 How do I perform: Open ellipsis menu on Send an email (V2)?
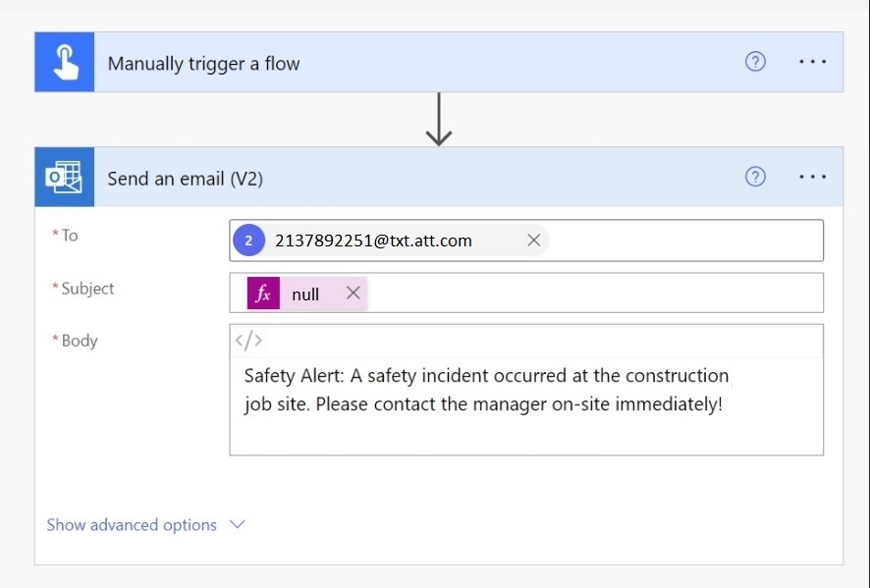click(812, 177)
